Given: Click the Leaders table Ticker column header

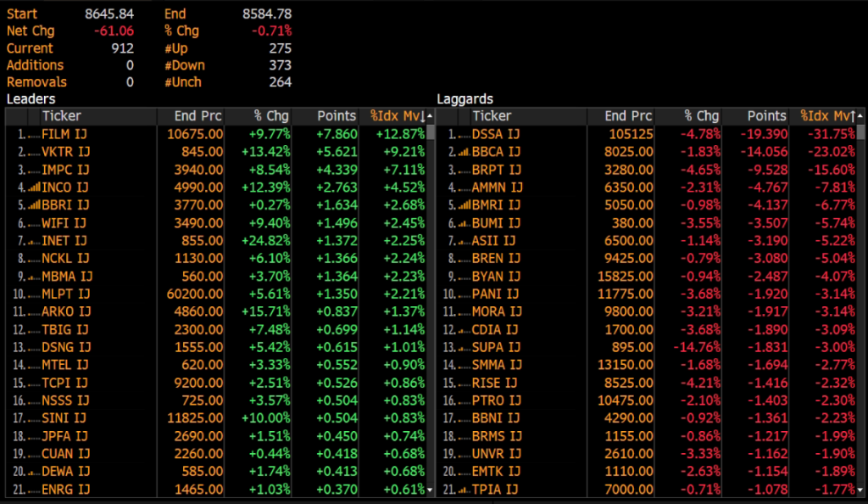Looking at the screenshot, I should (62, 116).
